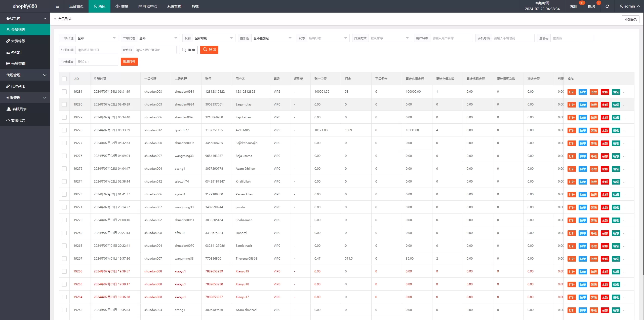
Task: Open the 一级代理 dropdown
Action: pyautogui.click(x=97, y=38)
